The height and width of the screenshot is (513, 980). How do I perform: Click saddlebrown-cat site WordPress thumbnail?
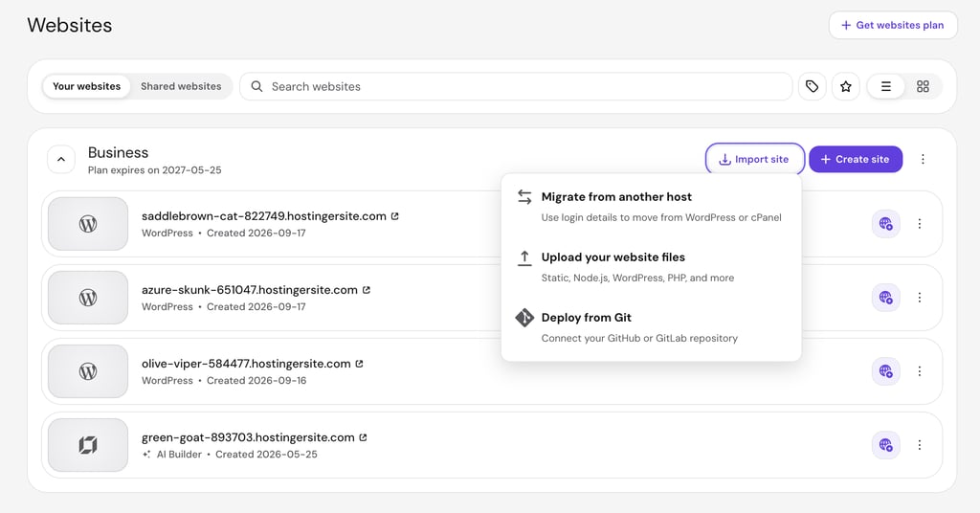pos(88,224)
